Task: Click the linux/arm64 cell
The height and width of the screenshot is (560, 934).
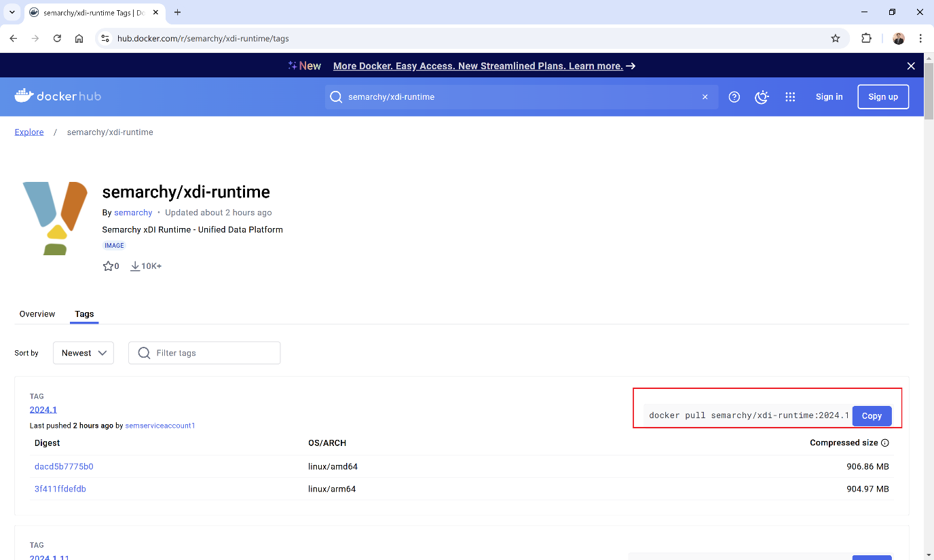Action: tap(332, 489)
